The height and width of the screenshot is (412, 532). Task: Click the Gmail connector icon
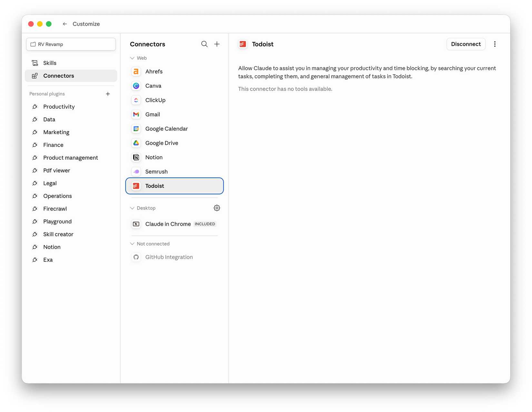(136, 114)
